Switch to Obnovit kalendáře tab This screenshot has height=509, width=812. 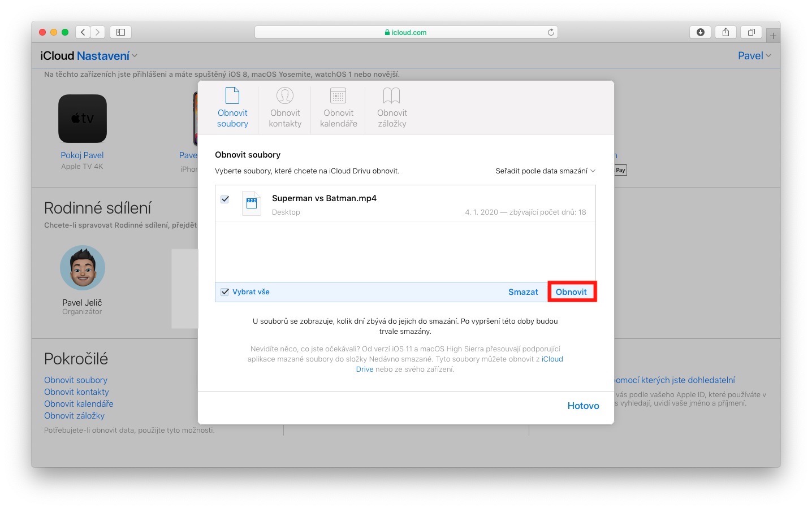(338, 107)
